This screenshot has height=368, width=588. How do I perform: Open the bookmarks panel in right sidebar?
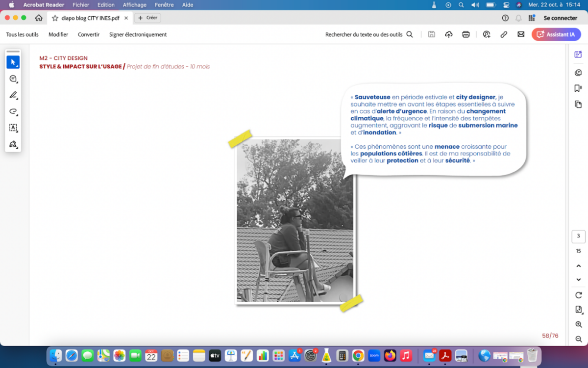[578, 88]
